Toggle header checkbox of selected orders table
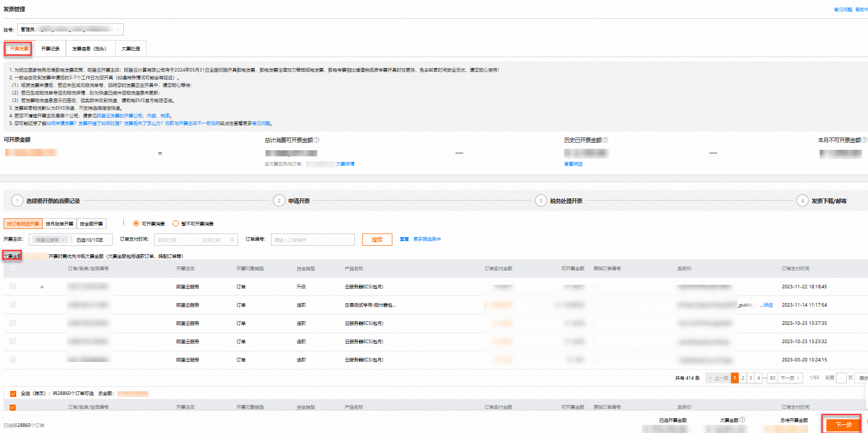The height and width of the screenshot is (433, 868). [x=13, y=407]
